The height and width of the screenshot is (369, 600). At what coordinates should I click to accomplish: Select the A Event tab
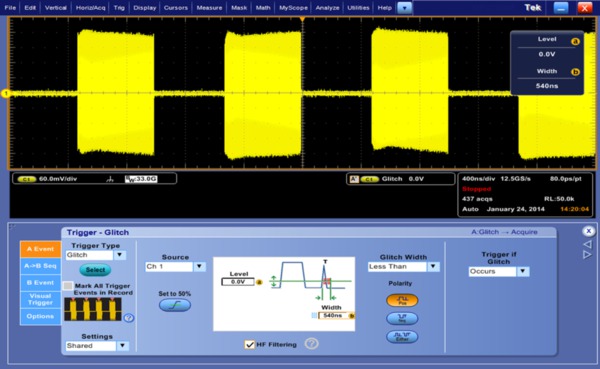click(41, 249)
